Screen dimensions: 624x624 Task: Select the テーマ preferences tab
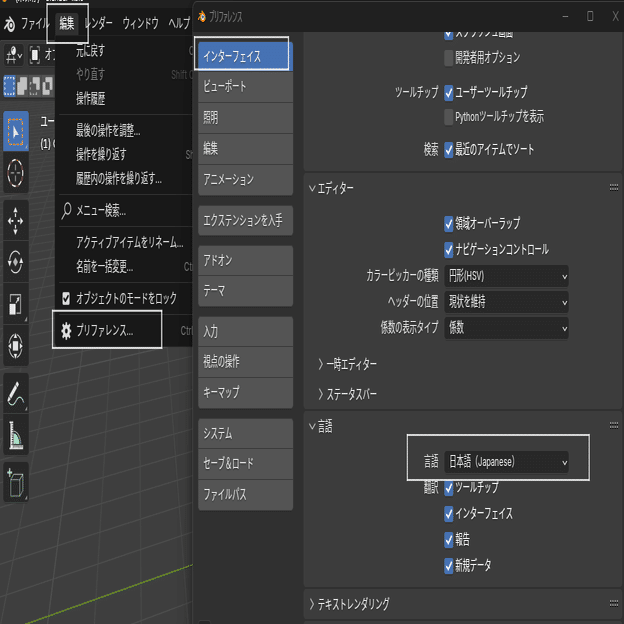246,291
